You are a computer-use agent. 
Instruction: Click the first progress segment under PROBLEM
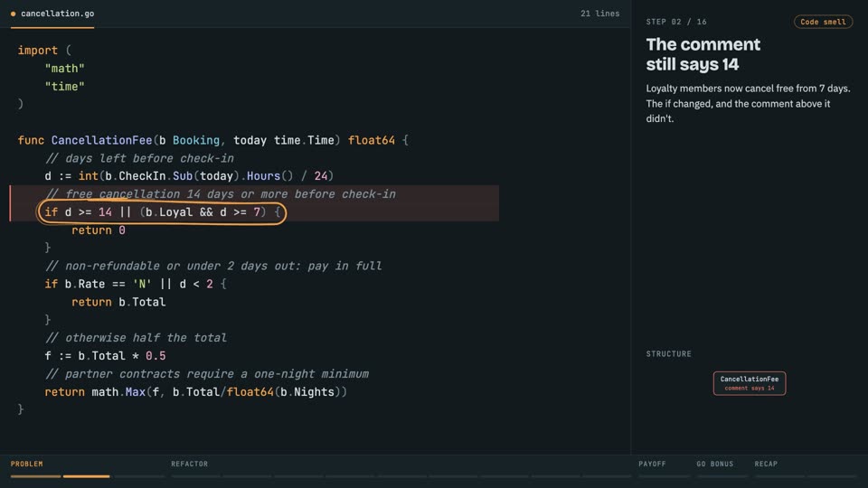[35, 476]
